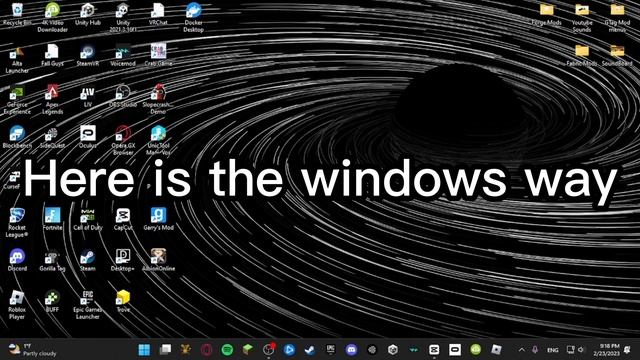The width and height of the screenshot is (640, 360).
Task: Open the Youtube Sounds folder
Action: 582,18
